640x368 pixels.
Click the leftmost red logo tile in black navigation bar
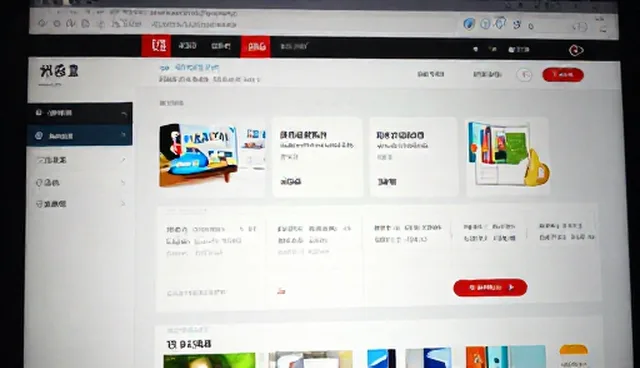pos(156,46)
